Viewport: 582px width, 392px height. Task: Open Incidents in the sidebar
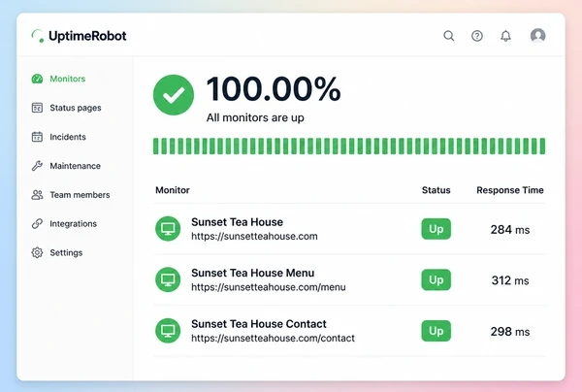tap(68, 137)
